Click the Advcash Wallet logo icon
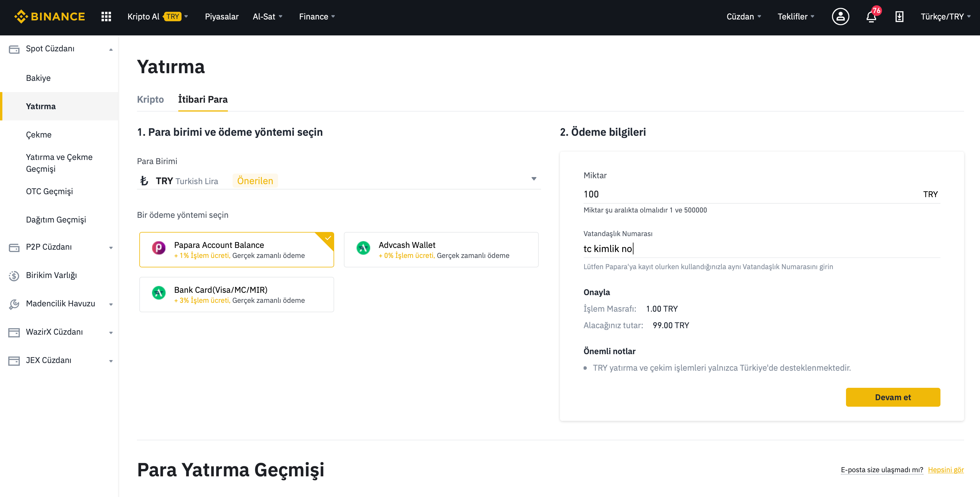 [363, 248]
